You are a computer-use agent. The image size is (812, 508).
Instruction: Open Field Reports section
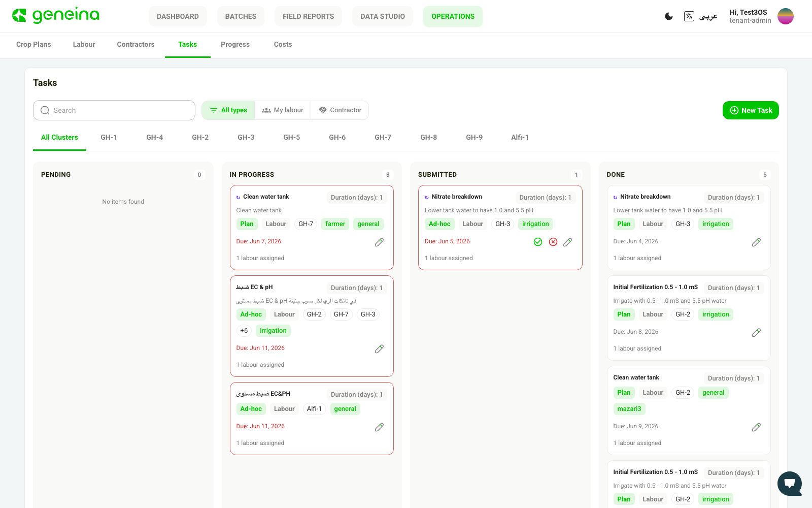pyautogui.click(x=308, y=16)
